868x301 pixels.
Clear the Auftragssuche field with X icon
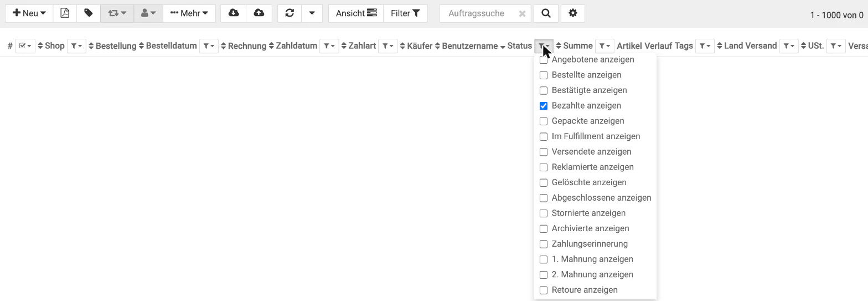522,14
